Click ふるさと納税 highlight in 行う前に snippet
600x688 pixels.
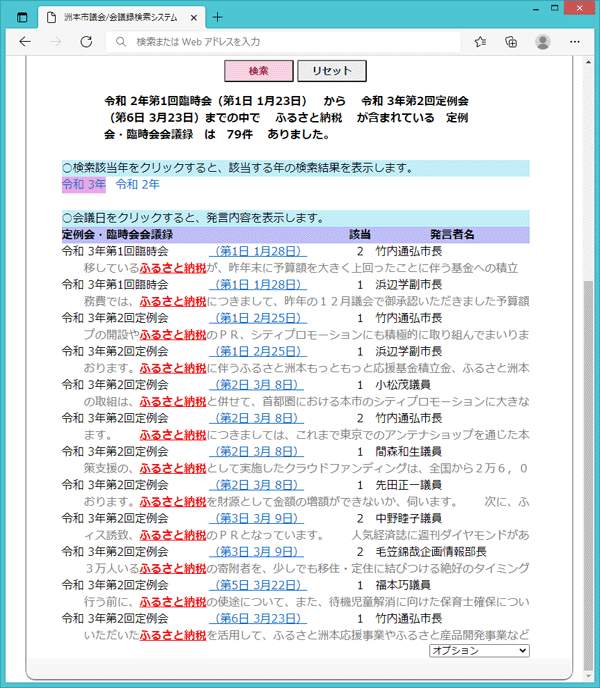[173, 602]
